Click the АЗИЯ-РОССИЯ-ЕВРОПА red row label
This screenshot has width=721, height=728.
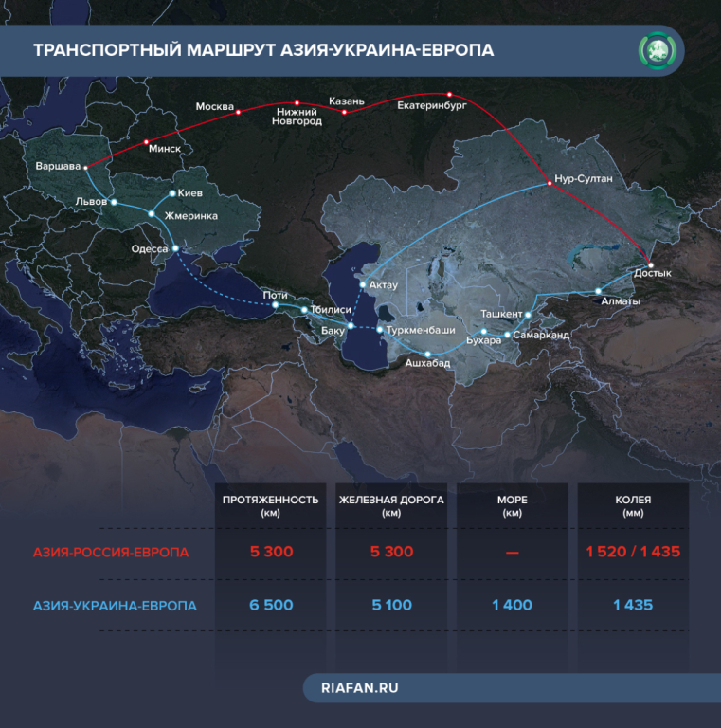(111, 552)
